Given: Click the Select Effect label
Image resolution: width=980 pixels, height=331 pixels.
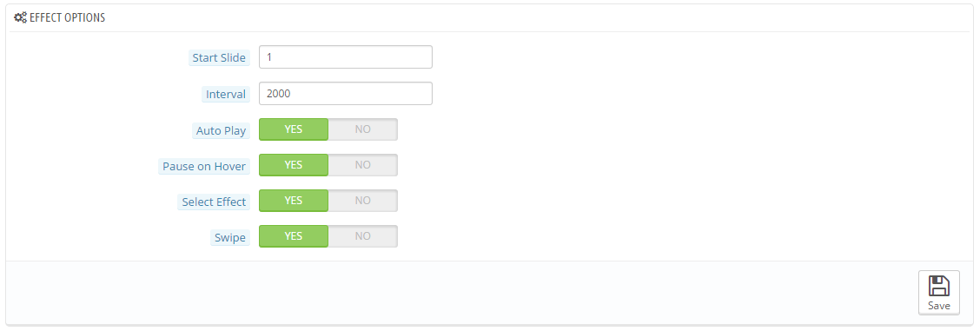Looking at the screenshot, I should pos(215,202).
